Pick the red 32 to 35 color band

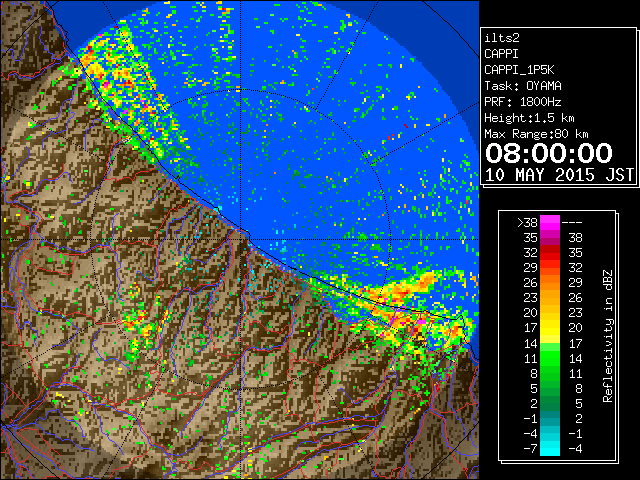550,252
